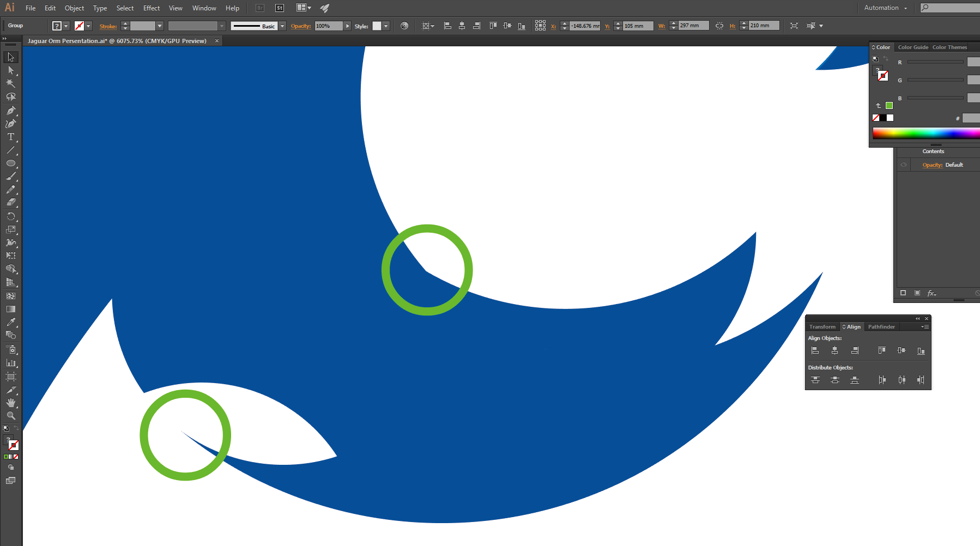Select the Pencil tool
This screenshot has width=980, height=546.
pyautogui.click(x=11, y=190)
